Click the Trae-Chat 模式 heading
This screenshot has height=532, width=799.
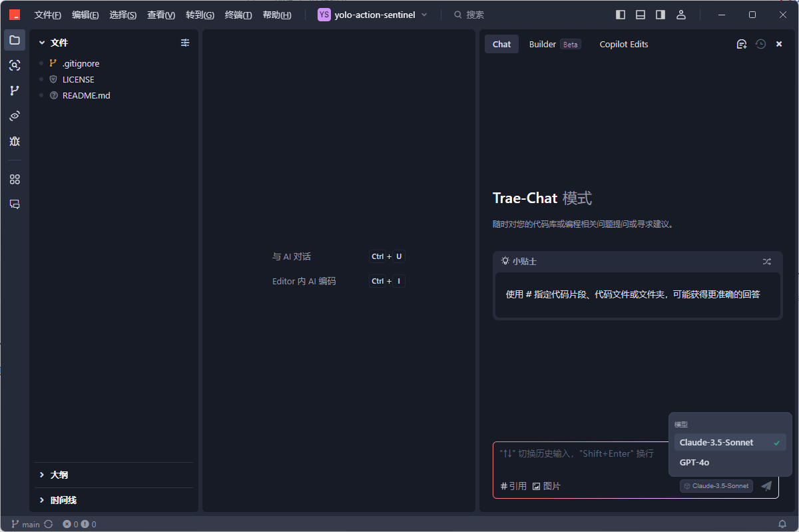click(542, 198)
